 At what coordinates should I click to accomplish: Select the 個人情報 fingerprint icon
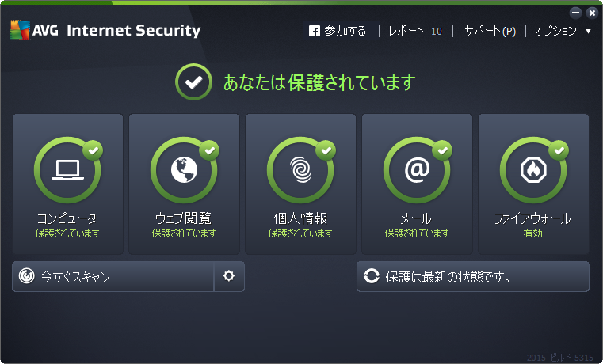(x=301, y=170)
